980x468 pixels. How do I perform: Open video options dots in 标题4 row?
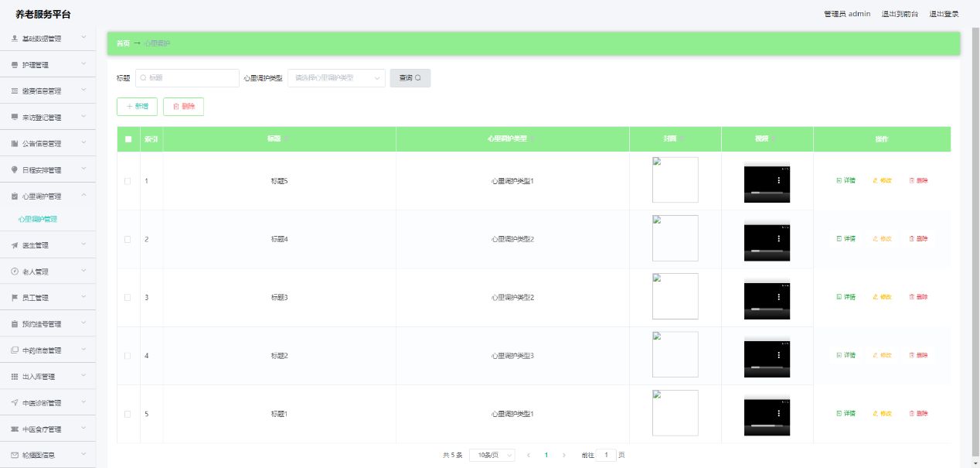[778, 238]
